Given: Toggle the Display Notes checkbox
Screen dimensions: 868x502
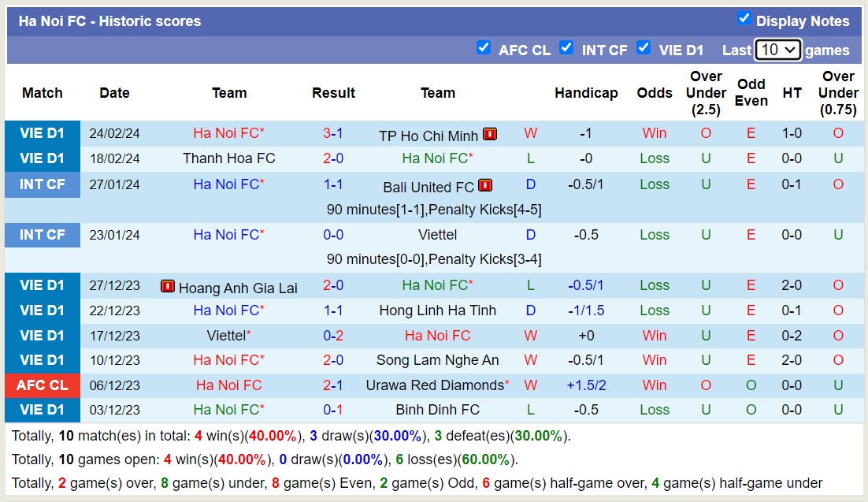Looking at the screenshot, I should coord(744,18).
